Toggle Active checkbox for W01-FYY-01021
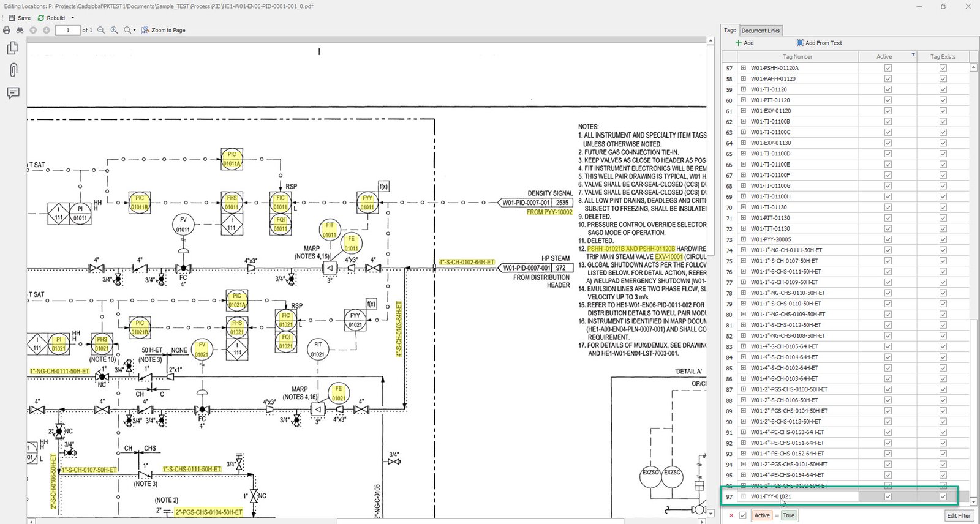This screenshot has height=524, width=980. click(888, 496)
